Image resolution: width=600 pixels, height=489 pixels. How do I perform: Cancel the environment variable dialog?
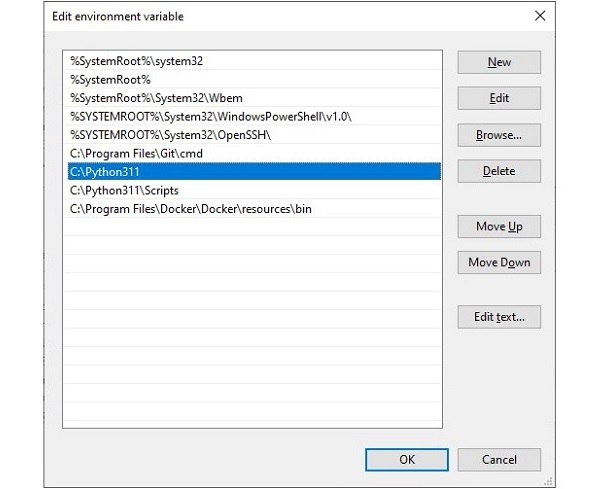pyautogui.click(x=499, y=459)
